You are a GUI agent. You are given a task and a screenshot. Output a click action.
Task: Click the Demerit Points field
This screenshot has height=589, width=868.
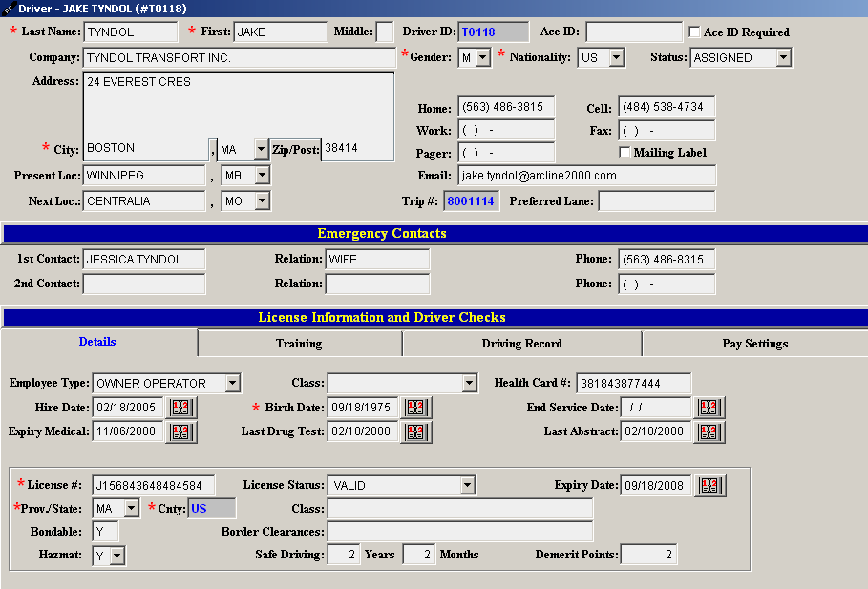coord(648,555)
